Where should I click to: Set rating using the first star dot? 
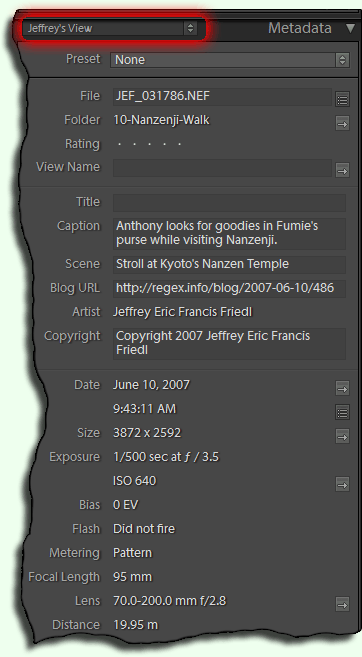[x=119, y=144]
